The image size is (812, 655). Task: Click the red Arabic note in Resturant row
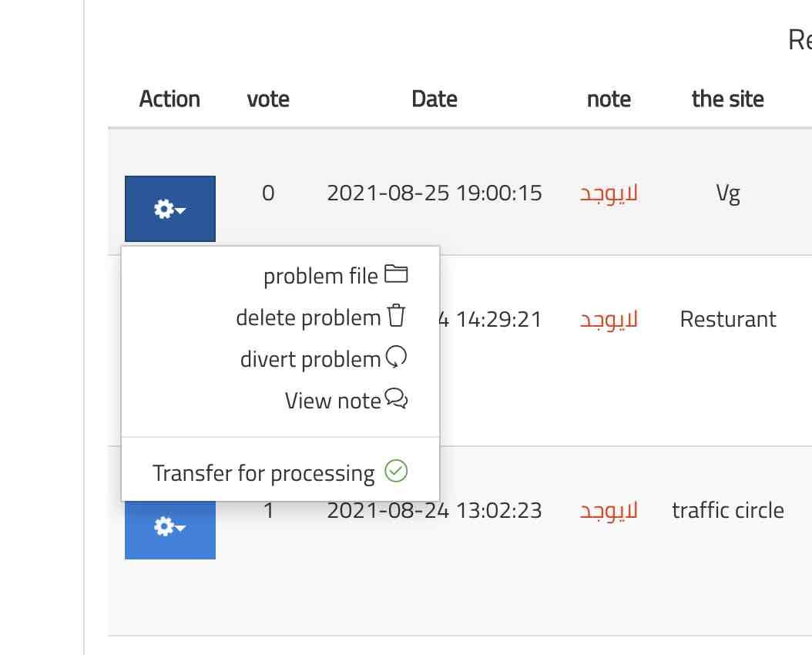click(609, 319)
